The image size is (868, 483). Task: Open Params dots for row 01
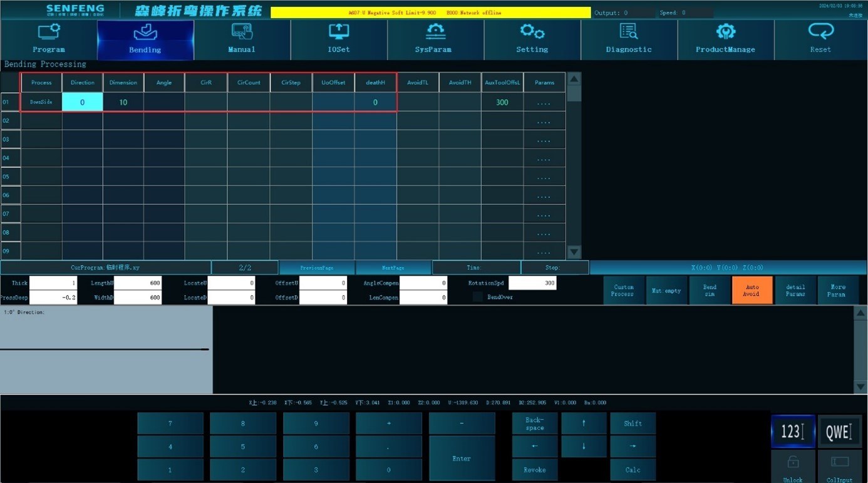point(544,102)
